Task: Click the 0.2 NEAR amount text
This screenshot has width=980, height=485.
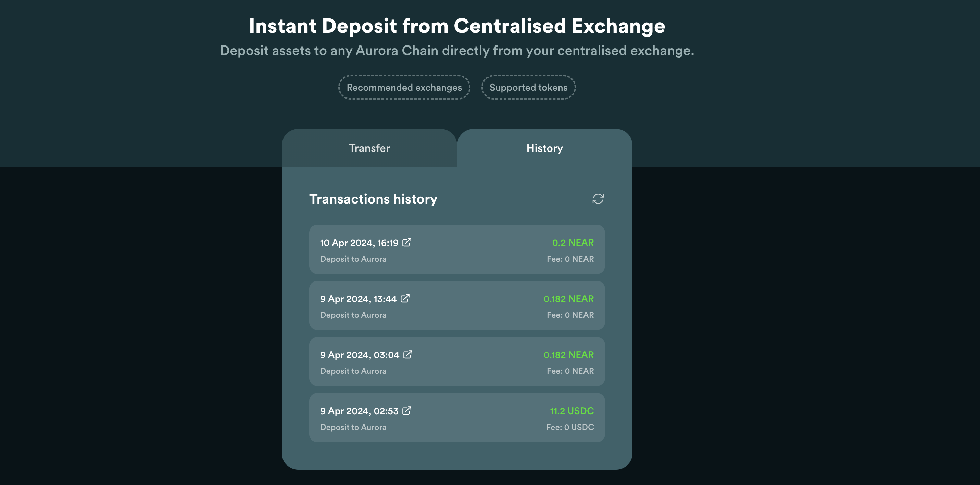Action: [x=573, y=243]
